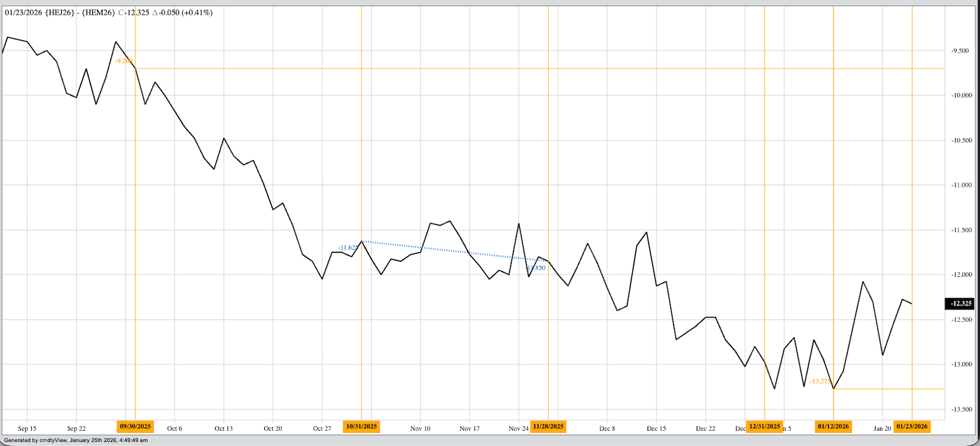The height and width of the screenshot is (446, 980).
Task: Click the Oct 13 x-axis date label
Action: [x=224, y=428]
